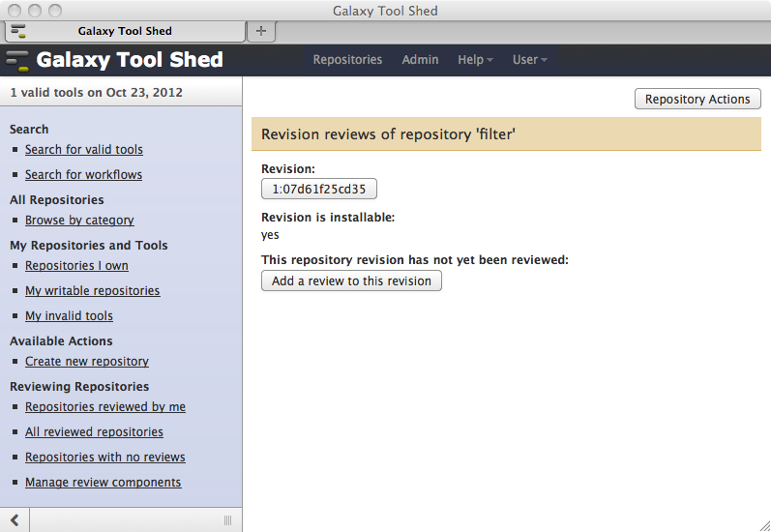The image size is (771, 532).
Task: Click the window zoom button
Action: tap(55, 11)
